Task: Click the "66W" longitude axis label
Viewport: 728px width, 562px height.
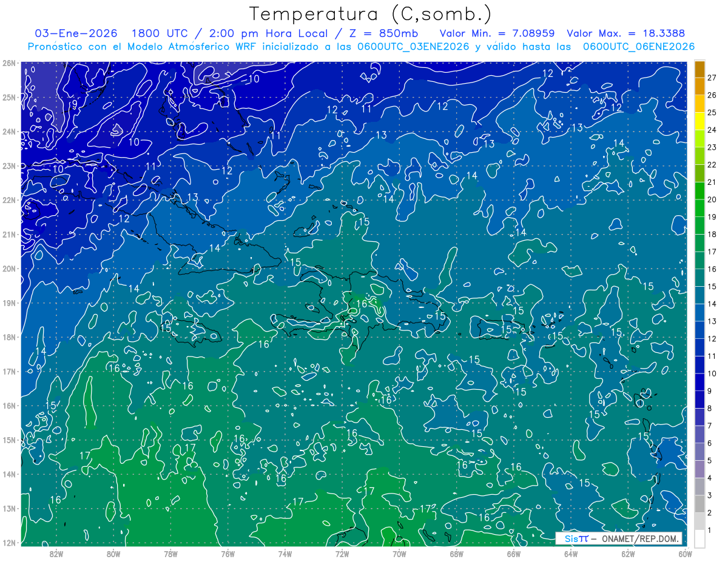Action: (x=513, y=554)
